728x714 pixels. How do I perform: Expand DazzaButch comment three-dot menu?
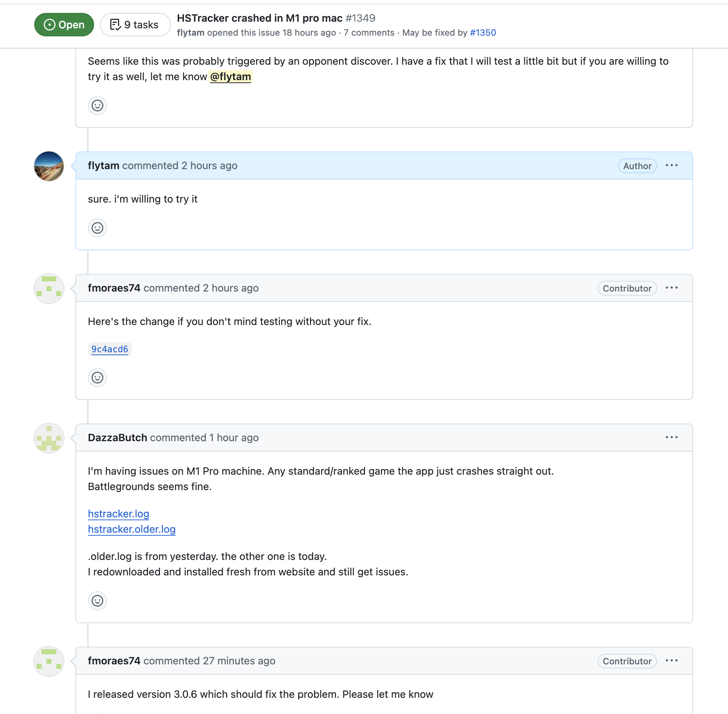tap(672, 438)
